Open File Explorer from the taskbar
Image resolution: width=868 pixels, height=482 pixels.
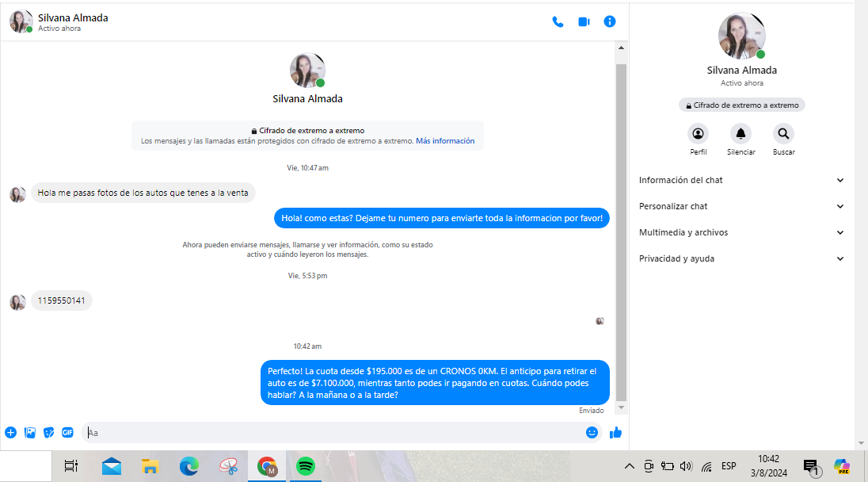pos(150,466)
